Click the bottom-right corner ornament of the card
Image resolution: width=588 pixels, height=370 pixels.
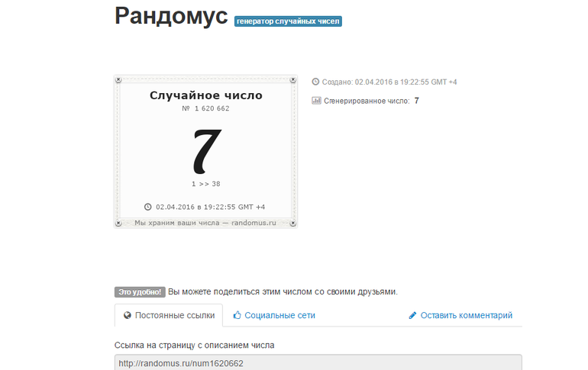tap(293, 223)
